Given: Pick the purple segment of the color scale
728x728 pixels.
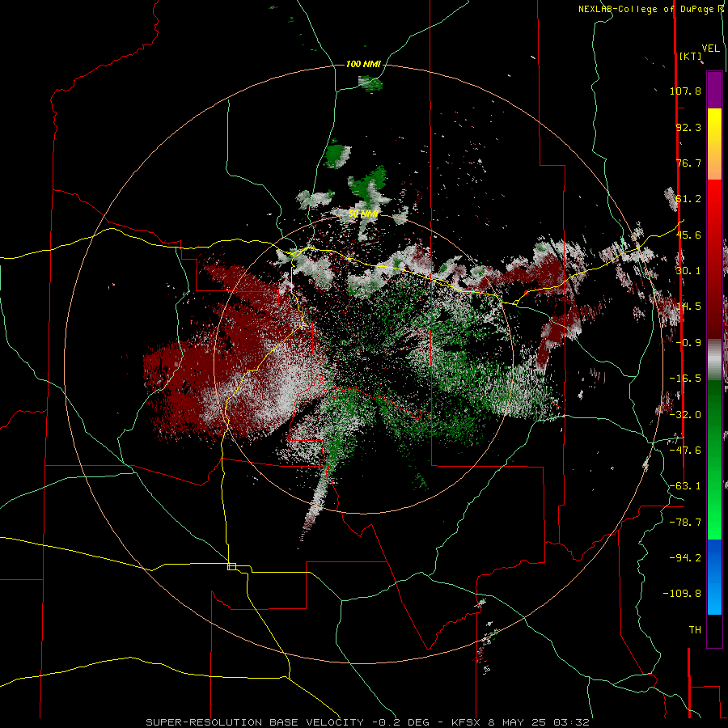Looking at the screenshot, I should (x=714, y=90).
